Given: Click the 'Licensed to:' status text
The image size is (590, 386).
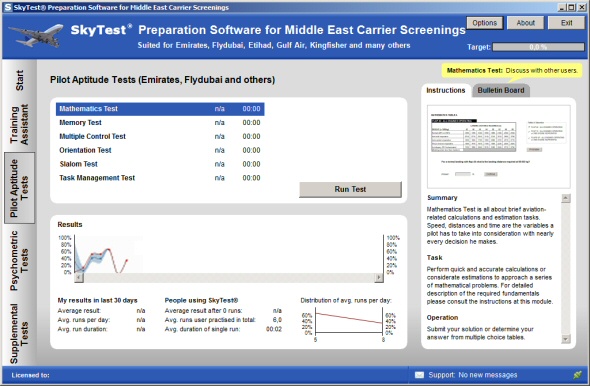Looking at the screenshot, I should point(30,375).
